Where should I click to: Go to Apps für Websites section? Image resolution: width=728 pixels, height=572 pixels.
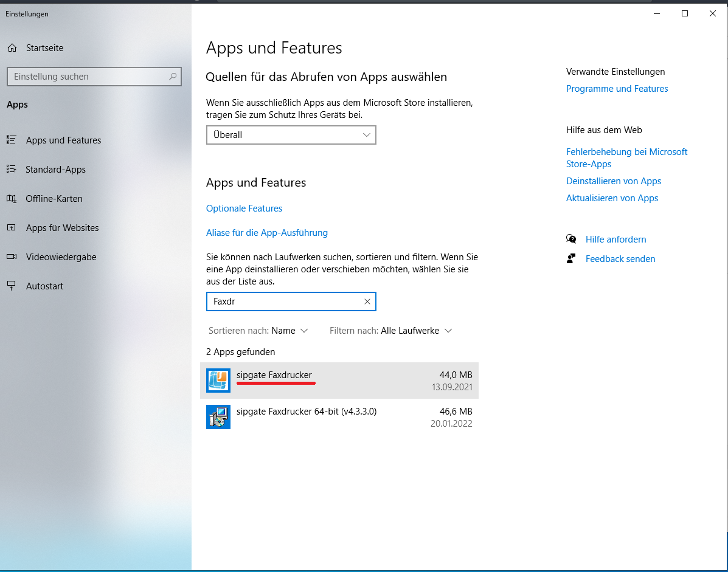(62, 228)
